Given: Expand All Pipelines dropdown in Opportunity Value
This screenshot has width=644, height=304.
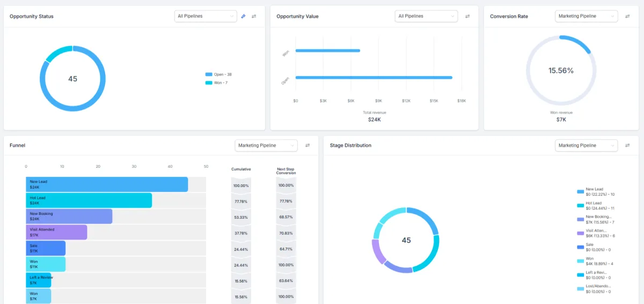Looking at the screenshot, I should 426,16.
